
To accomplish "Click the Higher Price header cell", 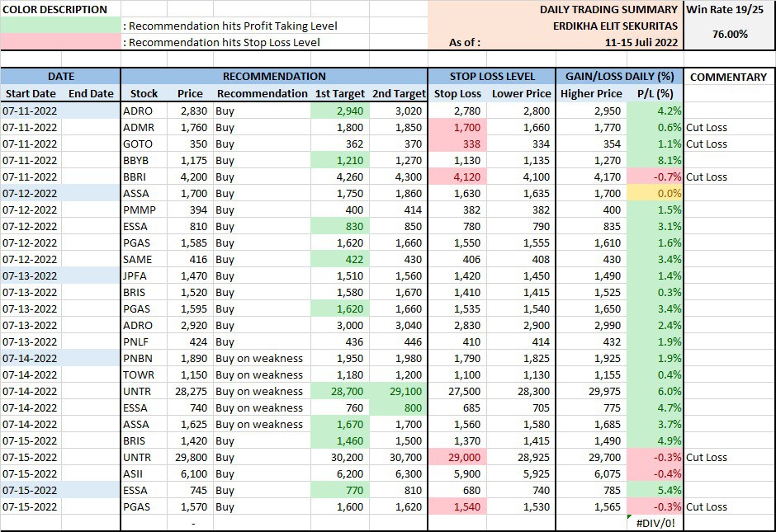I will 591,94.
